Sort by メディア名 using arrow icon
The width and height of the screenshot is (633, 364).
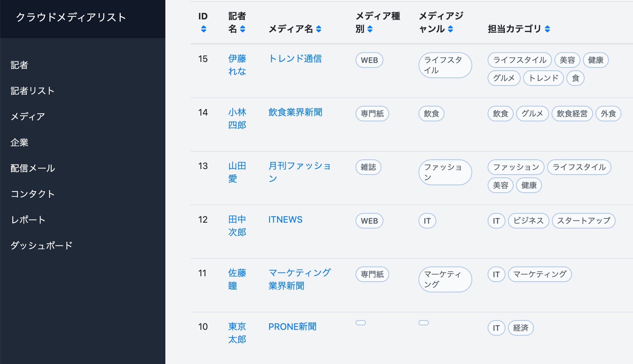pyautogui.click(x=319, y=29)
